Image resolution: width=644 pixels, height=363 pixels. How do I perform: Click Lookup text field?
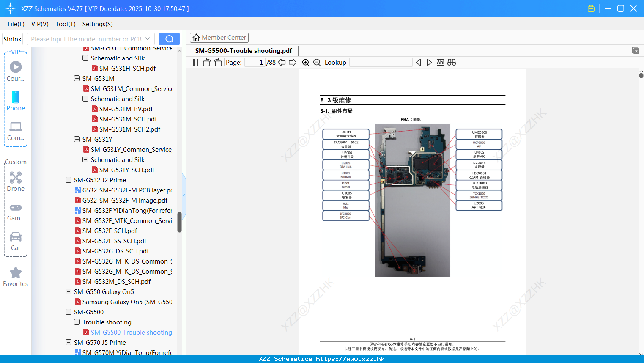click(x=381, y=62)
